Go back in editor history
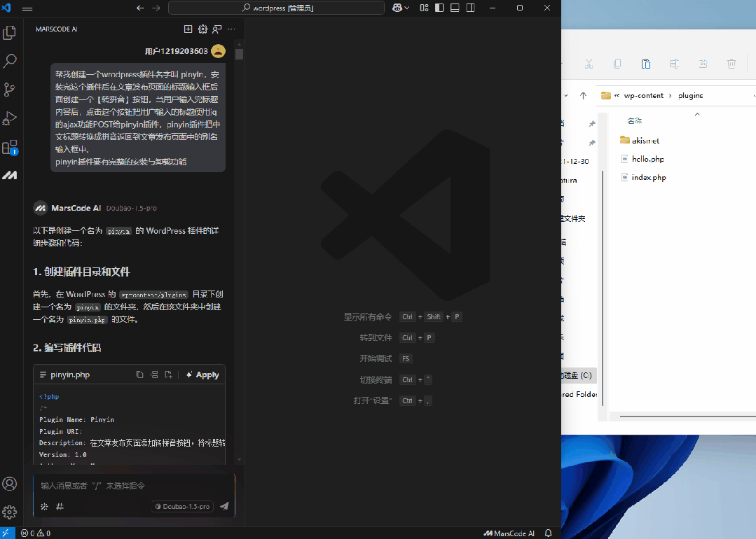 [140, 8]
